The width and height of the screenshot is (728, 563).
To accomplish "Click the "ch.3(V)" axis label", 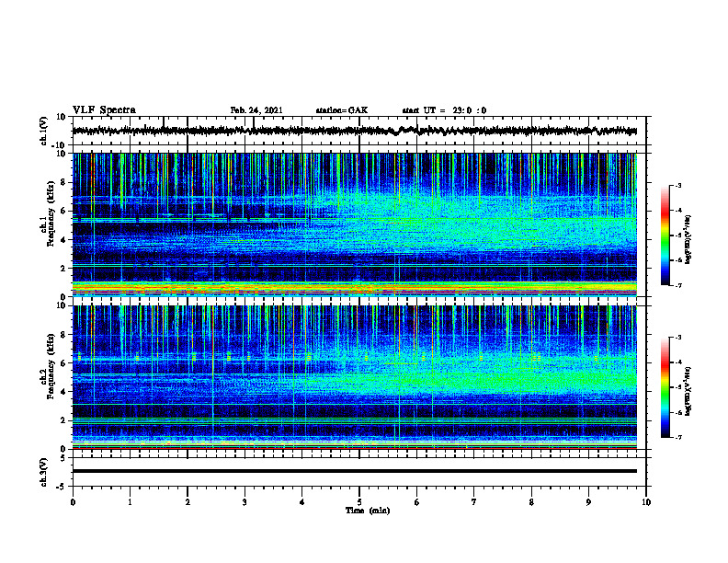I will (x=43, y=472).
